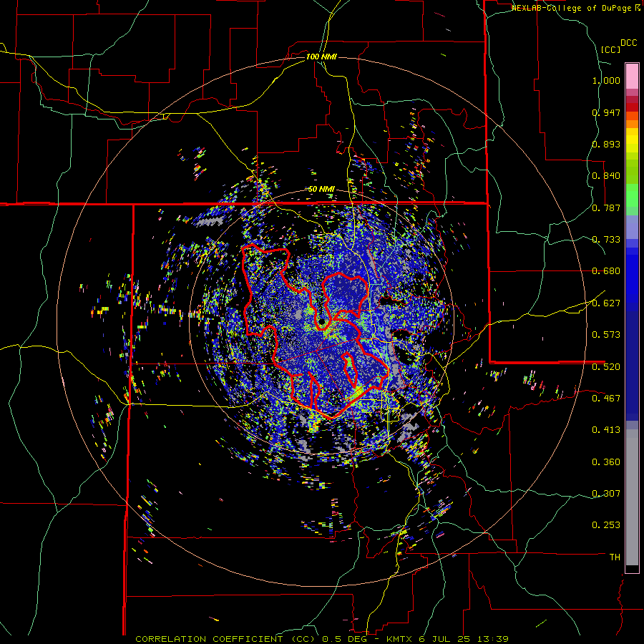This screenshot has width=644, height=644.
Task: Click the 50 NMI range ring label
Action: 321,190
